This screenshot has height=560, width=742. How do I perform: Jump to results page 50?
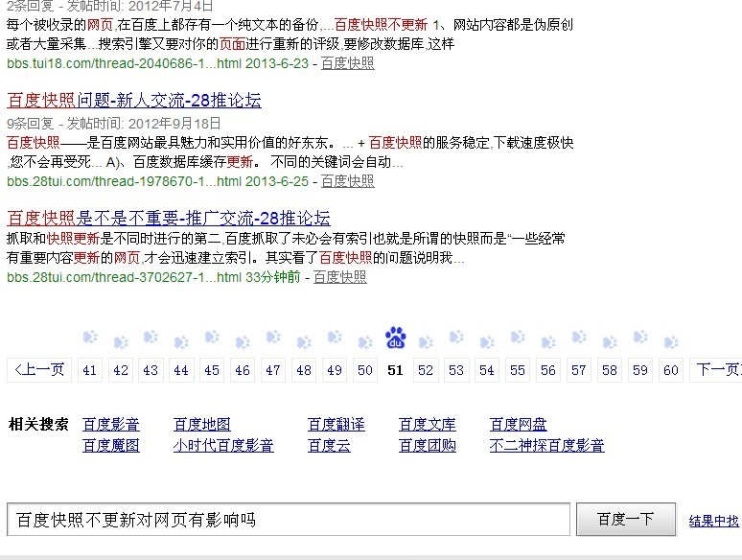(x=365, y=370)
